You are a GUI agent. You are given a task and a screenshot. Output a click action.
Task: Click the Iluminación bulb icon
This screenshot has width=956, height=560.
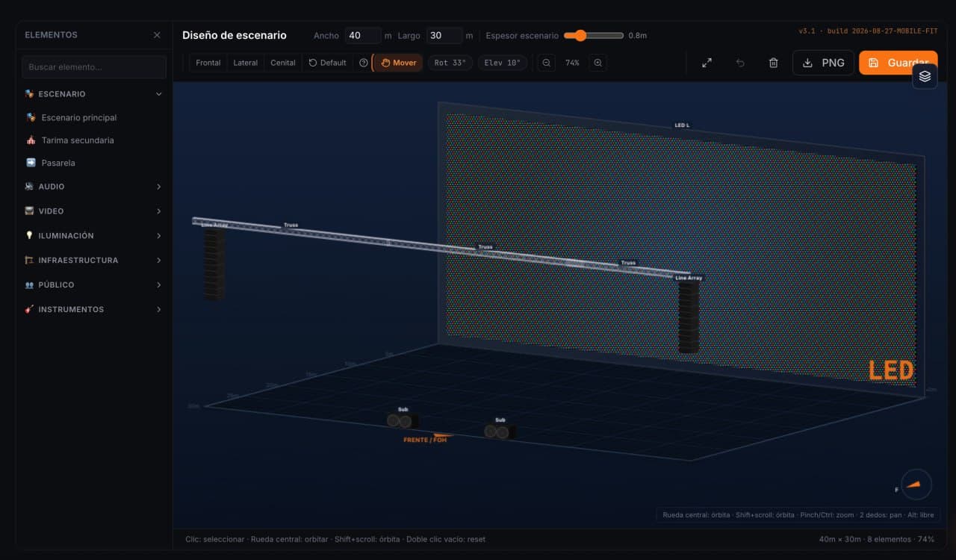tap(29, 236)
